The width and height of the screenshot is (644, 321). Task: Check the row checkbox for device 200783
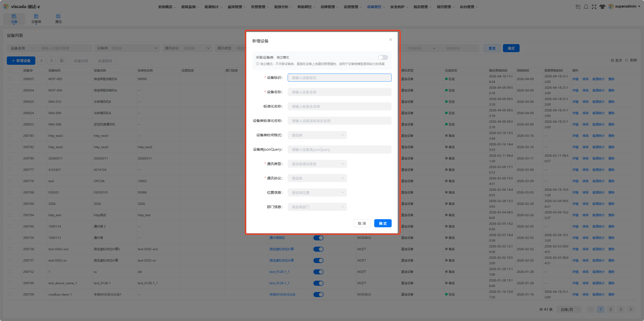pyautogui.click(x=10, y=136)
